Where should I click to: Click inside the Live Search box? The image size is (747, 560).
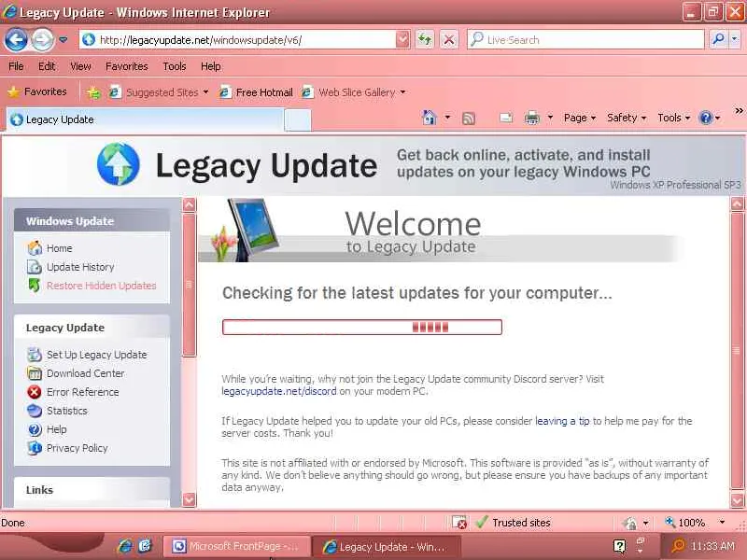586,40
